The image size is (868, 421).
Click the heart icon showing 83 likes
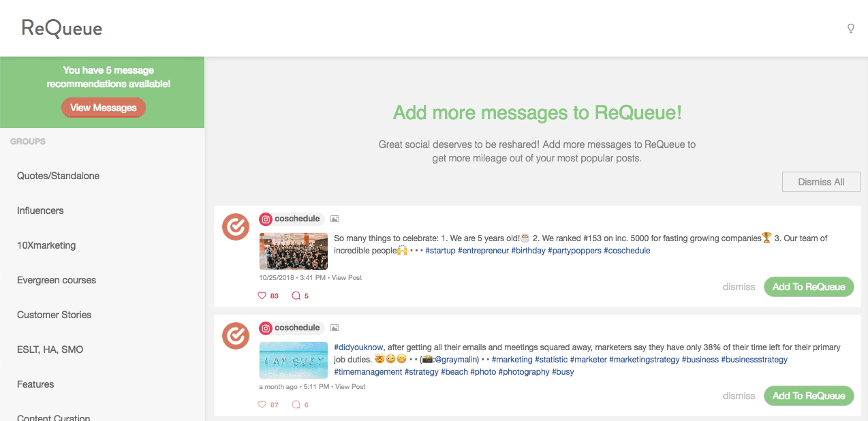pyautogui.click(x=262, y=295)
